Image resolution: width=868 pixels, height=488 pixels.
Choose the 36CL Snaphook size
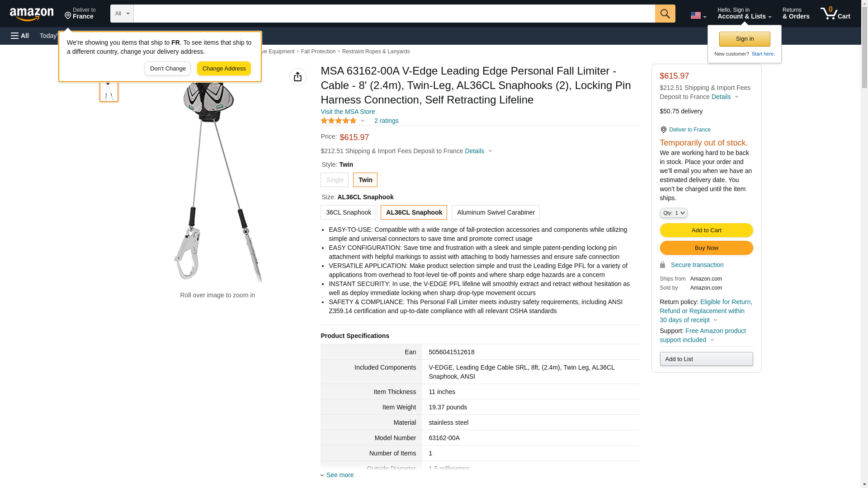coord(348,212)
